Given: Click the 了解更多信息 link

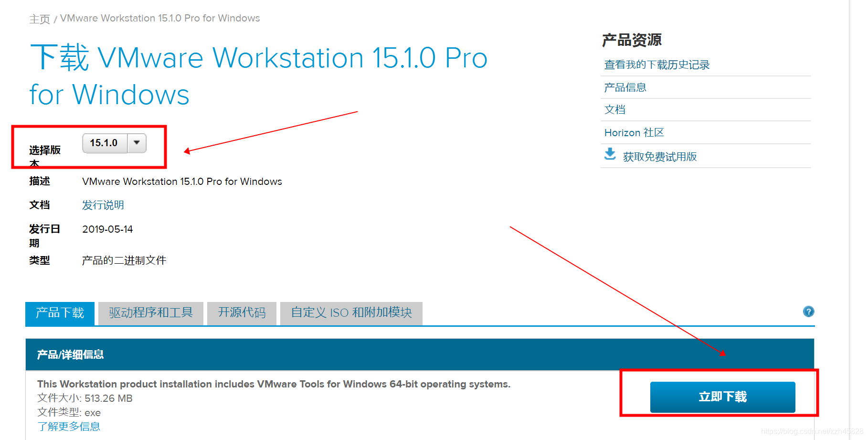Looking at the screenshot, I should (x=69, y=426).
